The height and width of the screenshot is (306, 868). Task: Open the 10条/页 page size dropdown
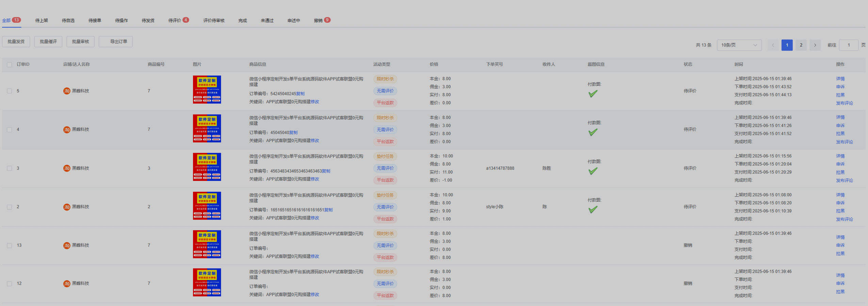(739, 45)
